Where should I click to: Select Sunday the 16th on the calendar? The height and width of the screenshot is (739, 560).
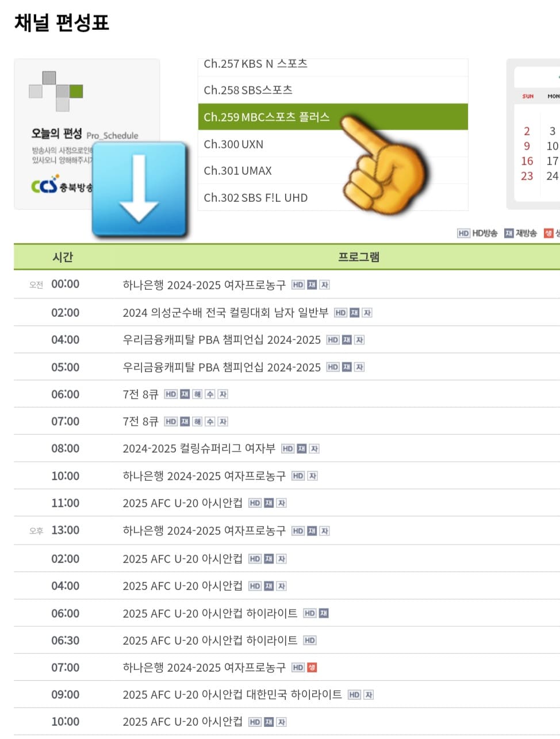pyautogui.click(x=527, y=161)
